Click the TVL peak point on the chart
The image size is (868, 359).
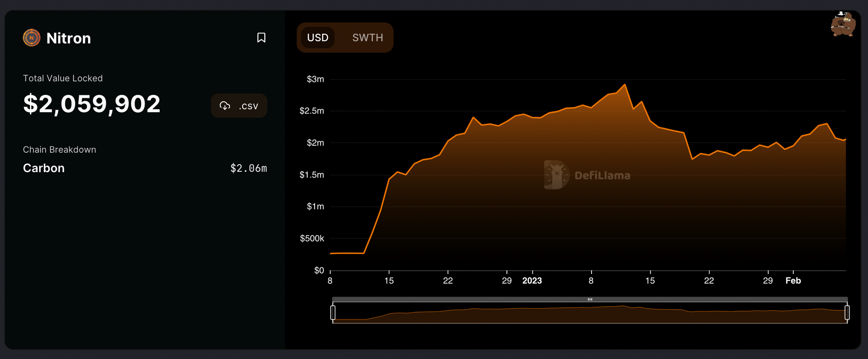pos(625,85)
